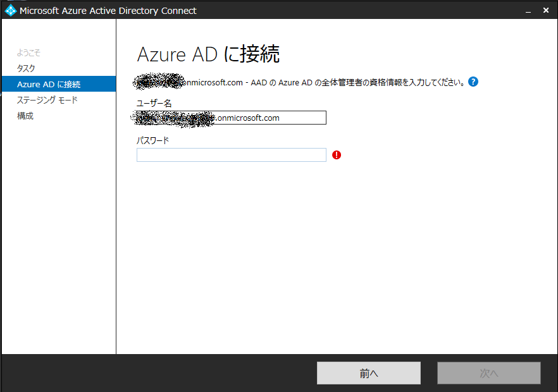This screenshot has height=392, width=558.
Task: Click the 前へ button
Action: (x=369, y=373)
